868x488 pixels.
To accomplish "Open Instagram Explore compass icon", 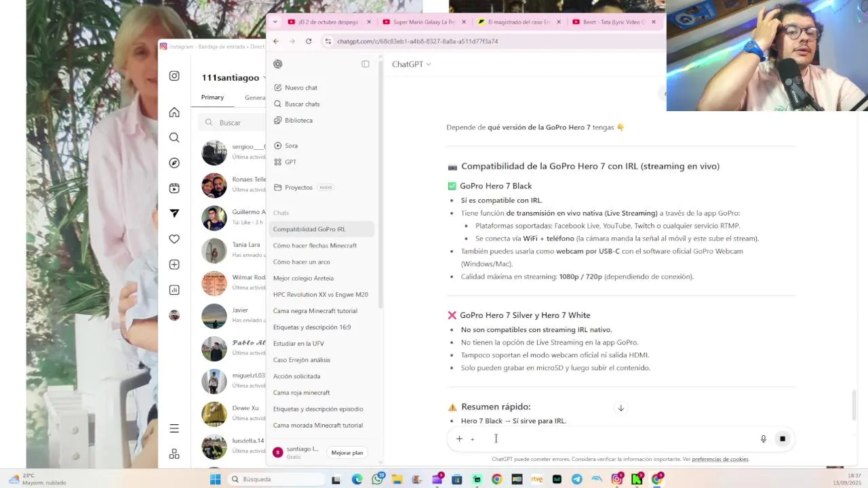I will (174, 163).
